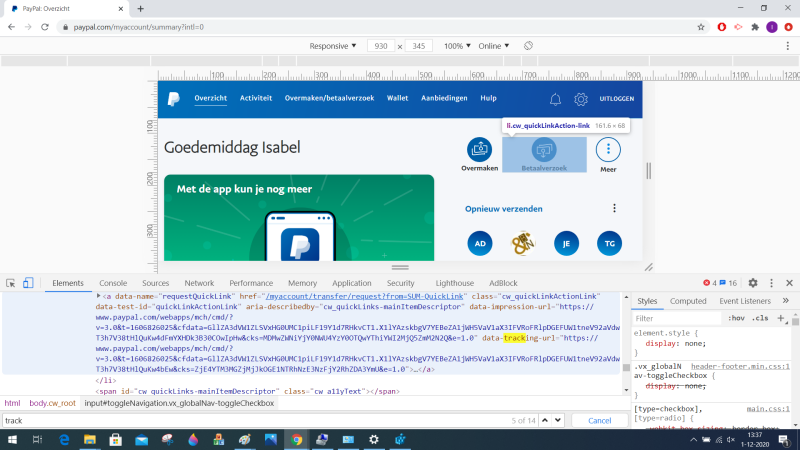Show more Styles pane tabs chevron
The width and height of the screenshot is (800, 450).
pyautogui.click(x=786, y=301)
